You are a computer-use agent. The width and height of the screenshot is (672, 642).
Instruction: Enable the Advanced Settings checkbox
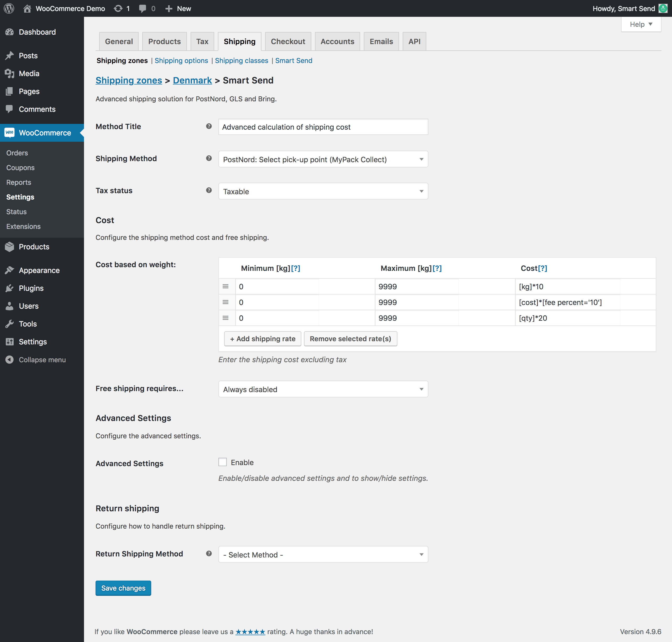pyautogui.click(x=223, y=462)
